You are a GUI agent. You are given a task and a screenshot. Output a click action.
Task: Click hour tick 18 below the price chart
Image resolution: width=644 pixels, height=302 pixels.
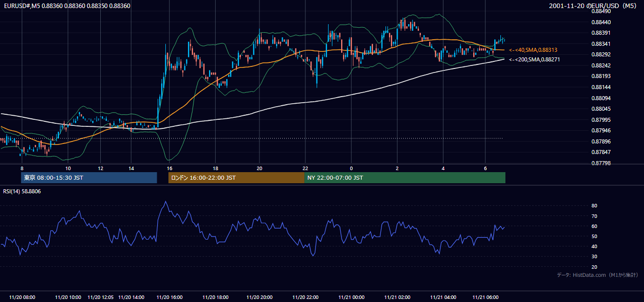click(215, 168)
